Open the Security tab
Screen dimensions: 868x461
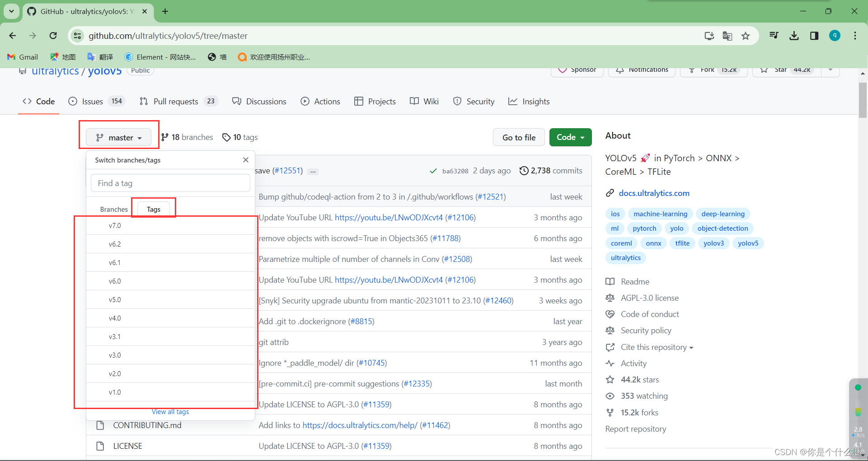[474, 102]
